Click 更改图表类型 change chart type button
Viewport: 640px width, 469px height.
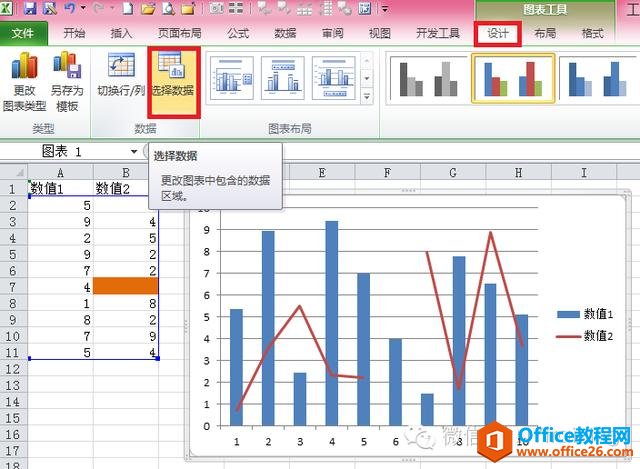pyautogui.click(x=24, y=82)
